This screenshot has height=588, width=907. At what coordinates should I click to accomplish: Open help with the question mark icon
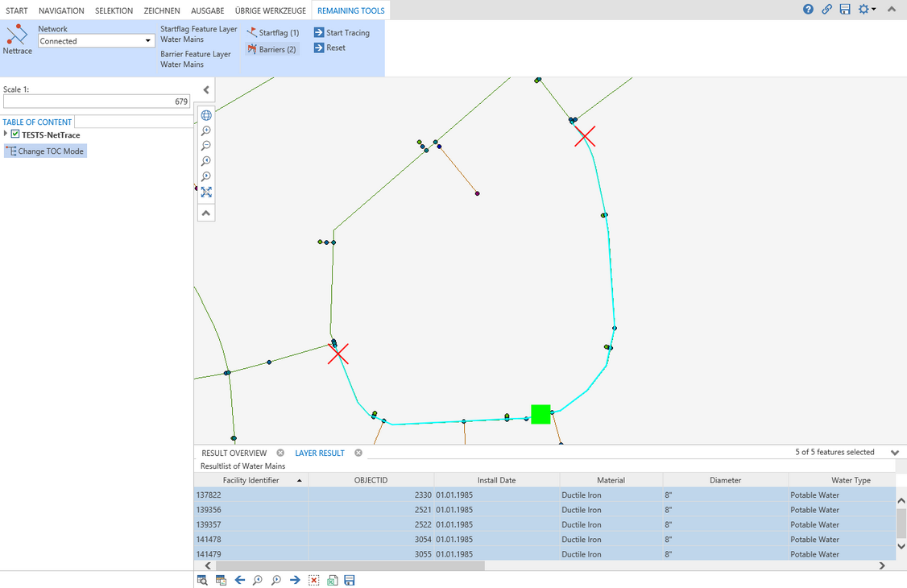pyautogui.click(x=808, y=10)
